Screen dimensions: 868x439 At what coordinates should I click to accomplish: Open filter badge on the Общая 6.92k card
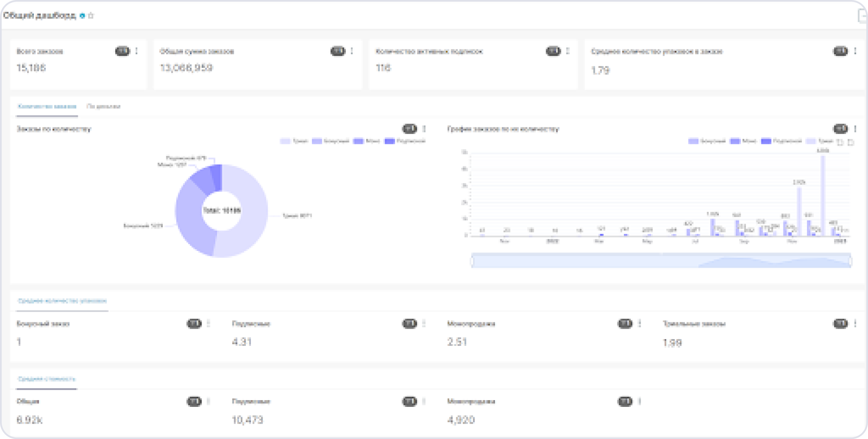(194, 401)
